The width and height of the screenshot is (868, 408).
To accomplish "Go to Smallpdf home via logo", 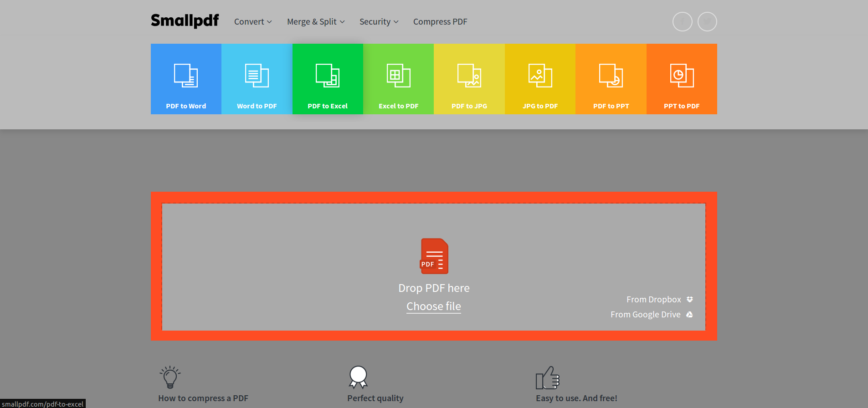I will tap(185, 21).
